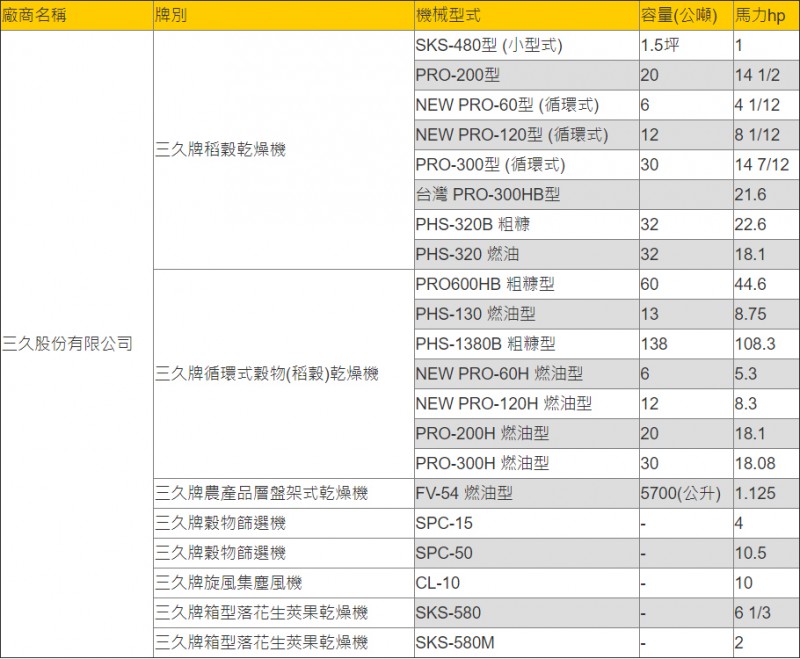This screenshot has height=659, width=800.
Task: Select capacity 30 in the PRO-300H 燃油型 row
Action: (686, 463)
